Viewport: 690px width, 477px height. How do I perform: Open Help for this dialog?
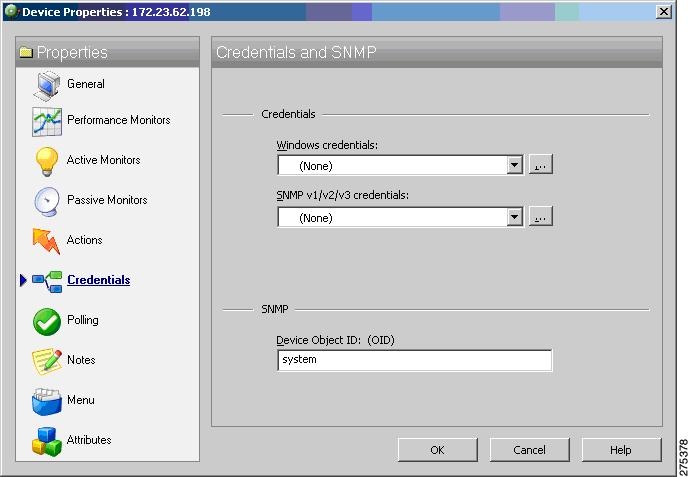621,450
